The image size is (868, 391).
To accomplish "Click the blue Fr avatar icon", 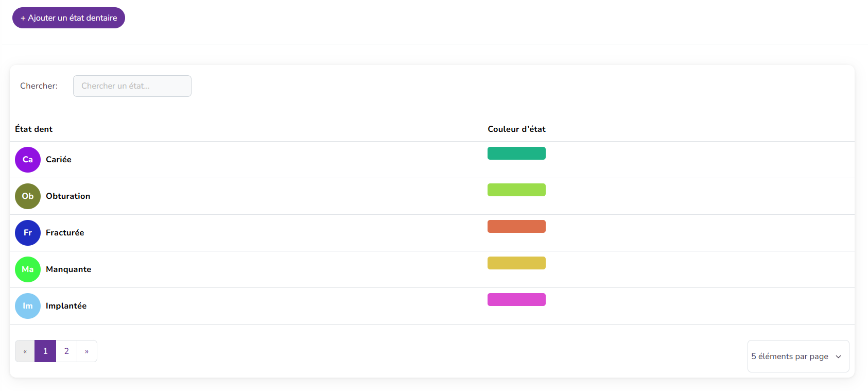I will [28, 233].
